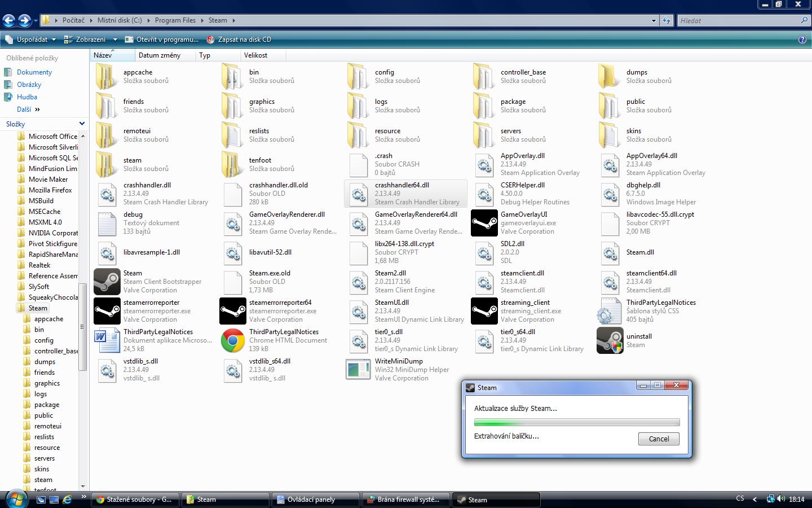
Task: Select the streaming_client executable icon
Action: [x=484, y=311]
